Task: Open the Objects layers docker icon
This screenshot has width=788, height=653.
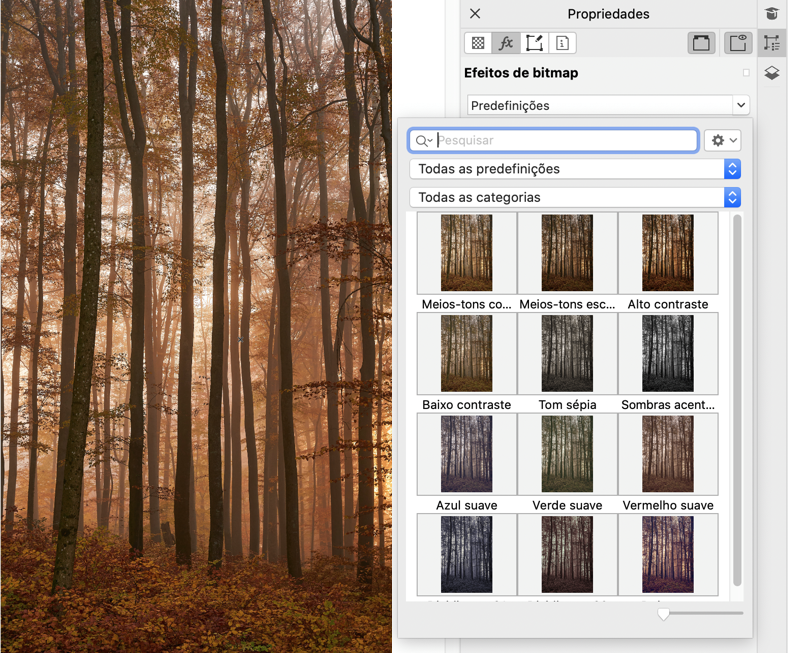Action: coord(771,73)
